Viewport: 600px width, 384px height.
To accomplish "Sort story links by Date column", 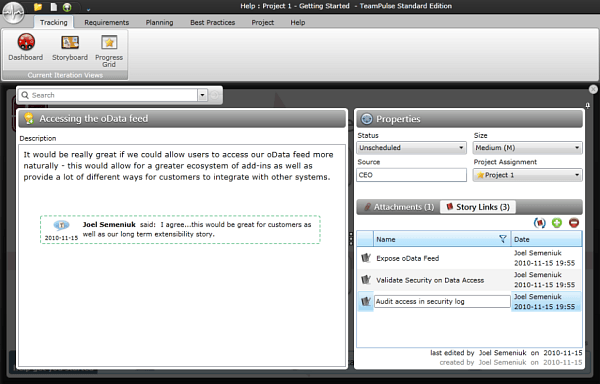I will tap(546, 239).
